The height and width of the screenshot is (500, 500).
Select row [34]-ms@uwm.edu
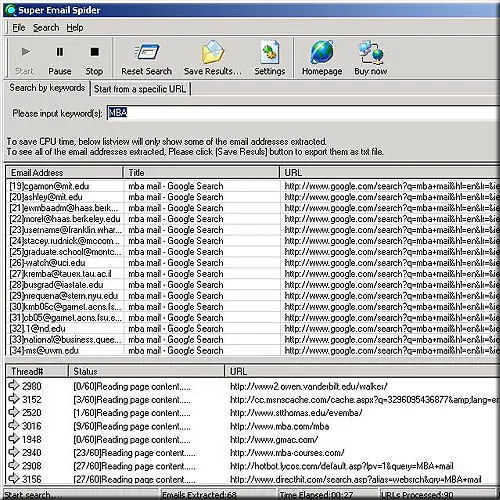coord(252,351)
